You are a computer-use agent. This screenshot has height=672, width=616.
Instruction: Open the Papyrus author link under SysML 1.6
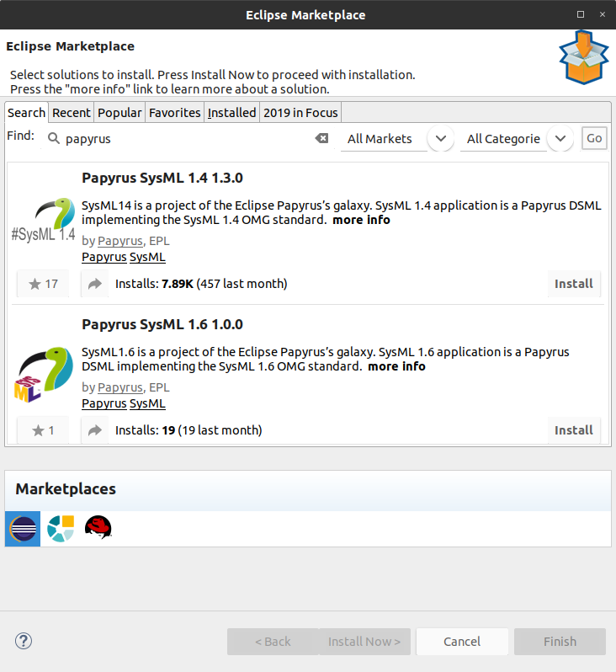pyautogui.click(x=120, y=387)
